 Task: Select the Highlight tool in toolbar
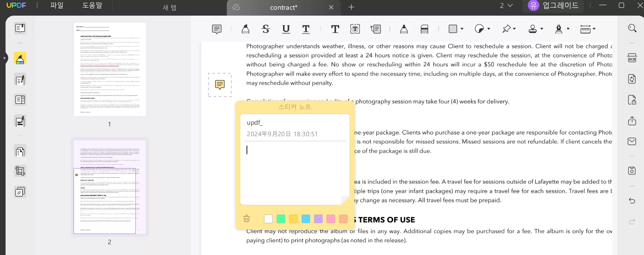(246, 29)
